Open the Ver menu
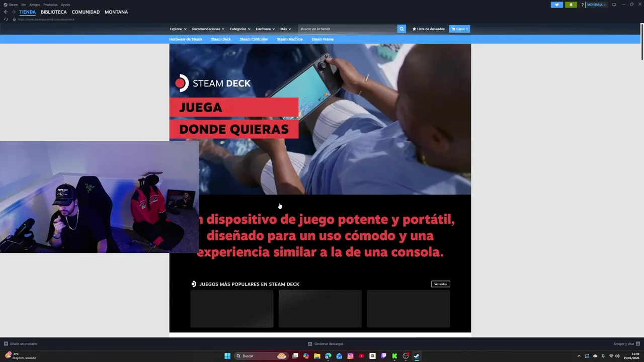 tap(23, 5)
